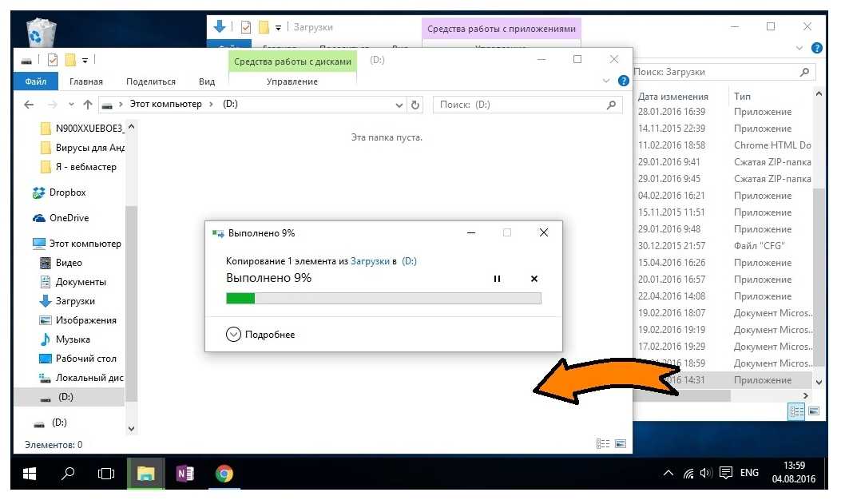Open OneNote from the taskbar
The width and height of the screenshot is (841, 504).
185,474
